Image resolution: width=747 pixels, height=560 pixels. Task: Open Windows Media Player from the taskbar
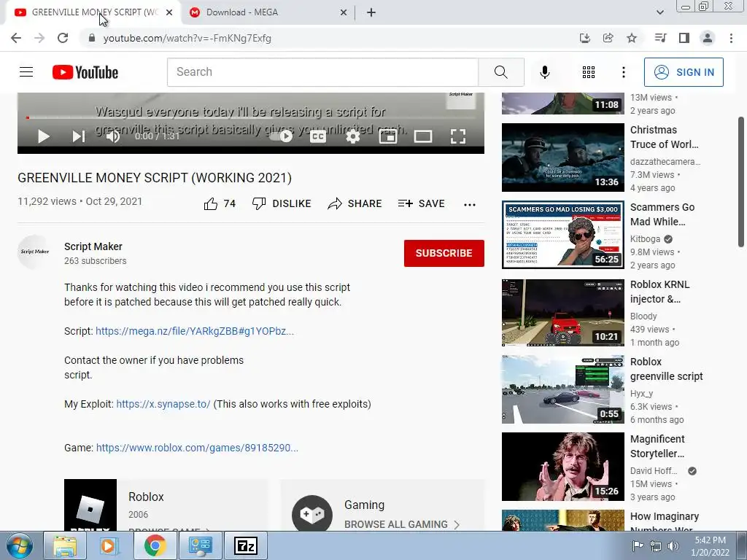pyautogui.click(x=109, y=545)
